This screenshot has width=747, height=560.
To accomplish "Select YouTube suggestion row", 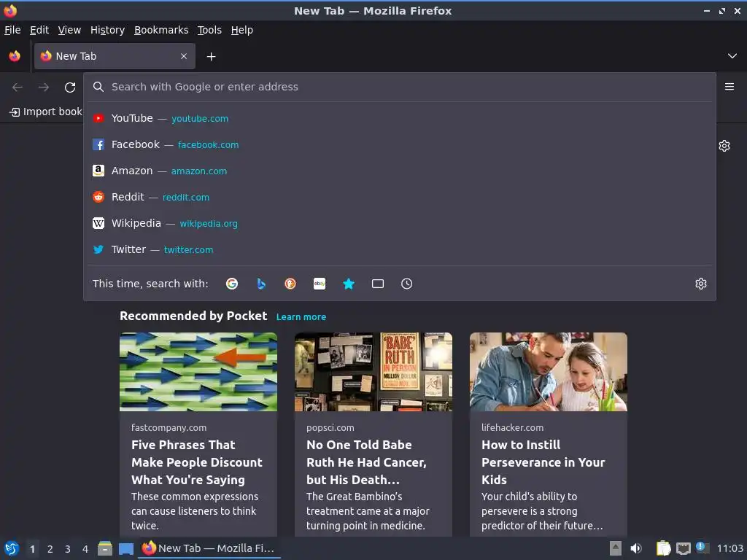I will click(400, 119).
